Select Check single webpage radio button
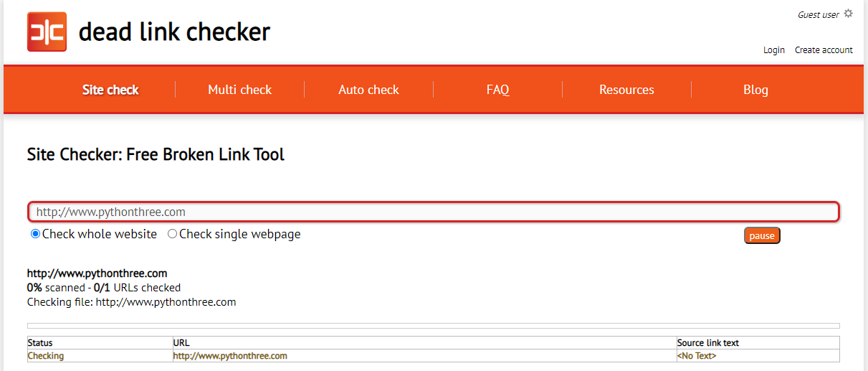Screen dimensions: 868x371 [x=172, y=234]
